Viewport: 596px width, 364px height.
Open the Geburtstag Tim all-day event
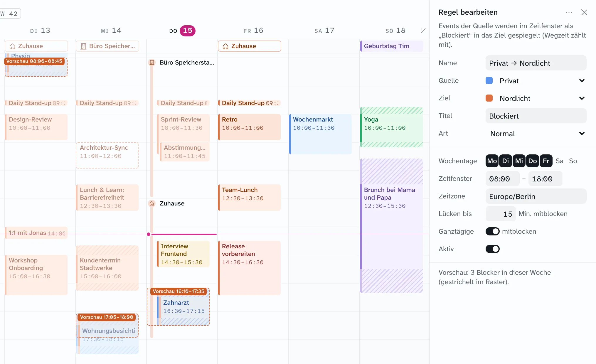[x=392, y=46]
